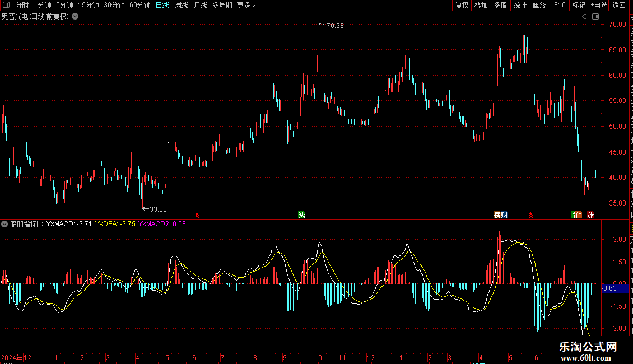Select the 日线 daily chart tab

click(x=162, y=5)
